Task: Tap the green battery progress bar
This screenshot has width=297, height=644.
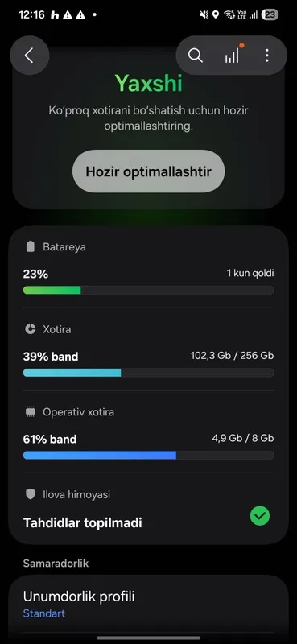Action: (148, 291)
